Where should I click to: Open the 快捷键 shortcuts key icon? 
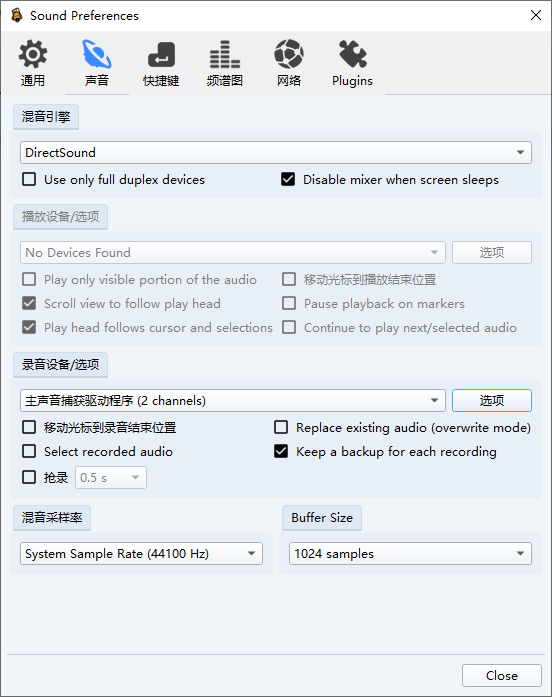click(161, 54)
